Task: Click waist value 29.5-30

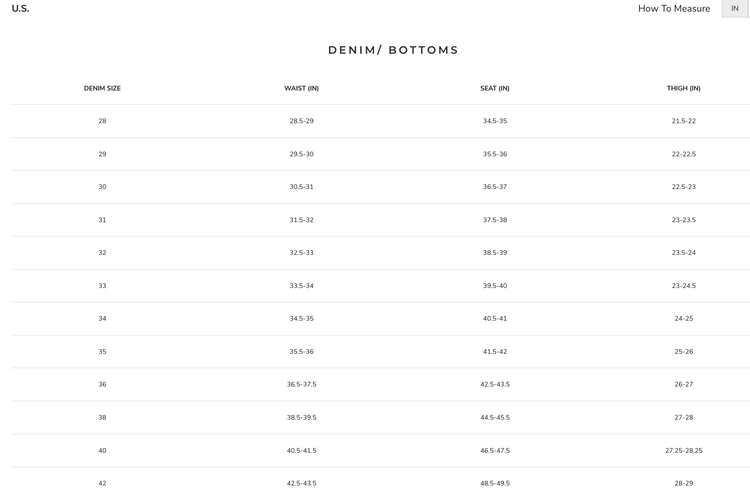Action: click(301, 154)
